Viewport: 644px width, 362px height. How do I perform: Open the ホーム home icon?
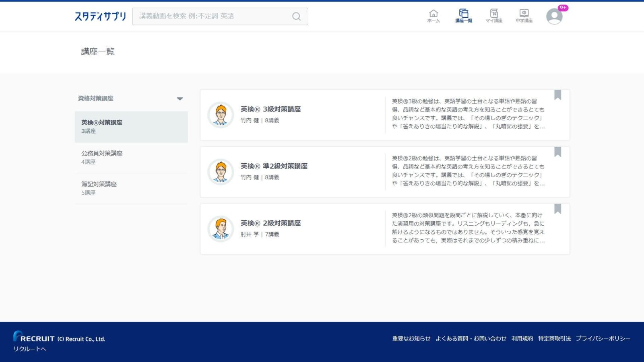point(433,16)
